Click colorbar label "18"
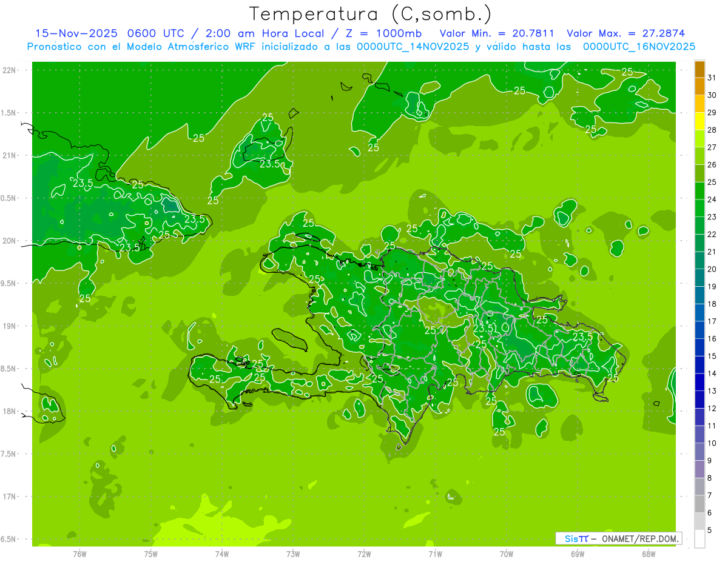This screenshot has height=562, width=728. pos(713,304)
